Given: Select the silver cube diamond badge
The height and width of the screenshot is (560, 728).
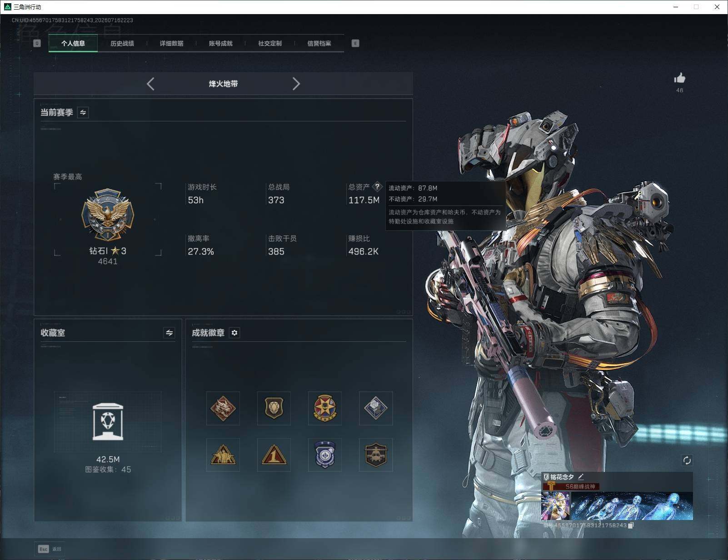Looking at the screenshot, I should [376, 408].
